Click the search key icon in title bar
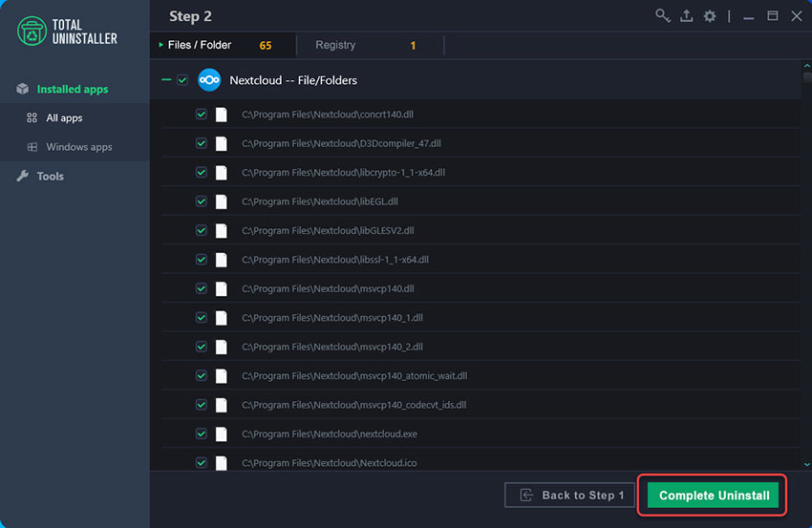Screen dimensions: 812x528 [x=662, y=16]
